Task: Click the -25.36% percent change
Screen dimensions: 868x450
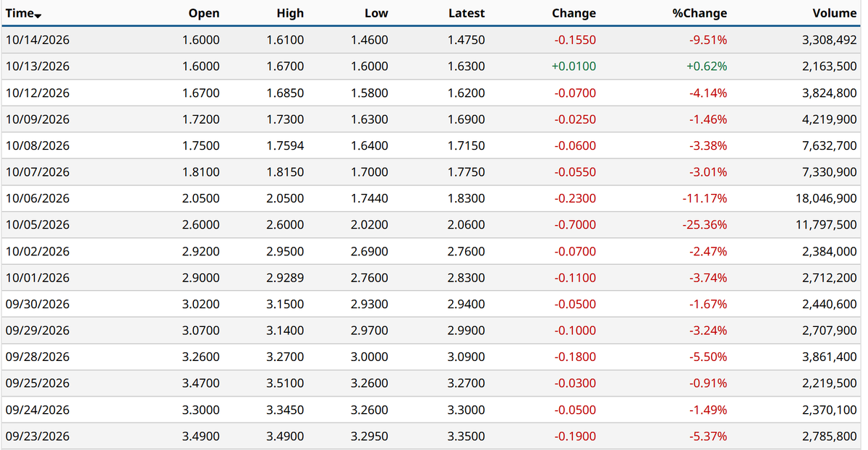Action: click(705, 225)
